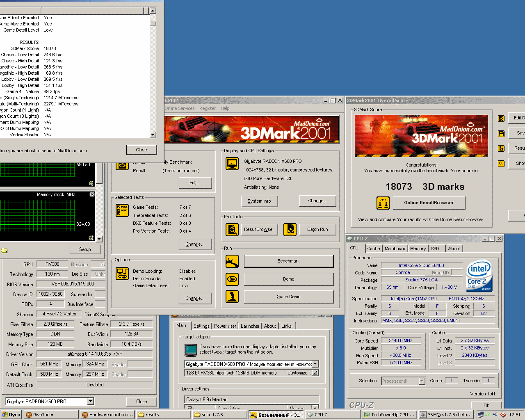525x420 pixels.
Task: Click the Intel Core 2 Duo logo in CPU-Z
Action: 479,276
